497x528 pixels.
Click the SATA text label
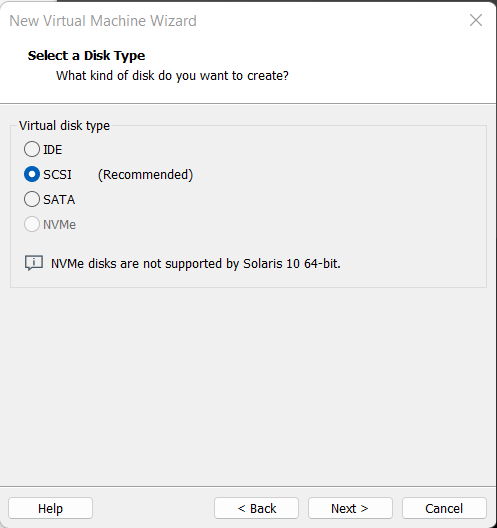tap(59, 199)
